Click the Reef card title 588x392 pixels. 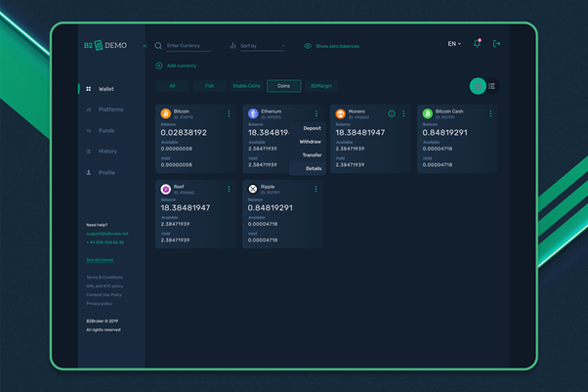179,187
